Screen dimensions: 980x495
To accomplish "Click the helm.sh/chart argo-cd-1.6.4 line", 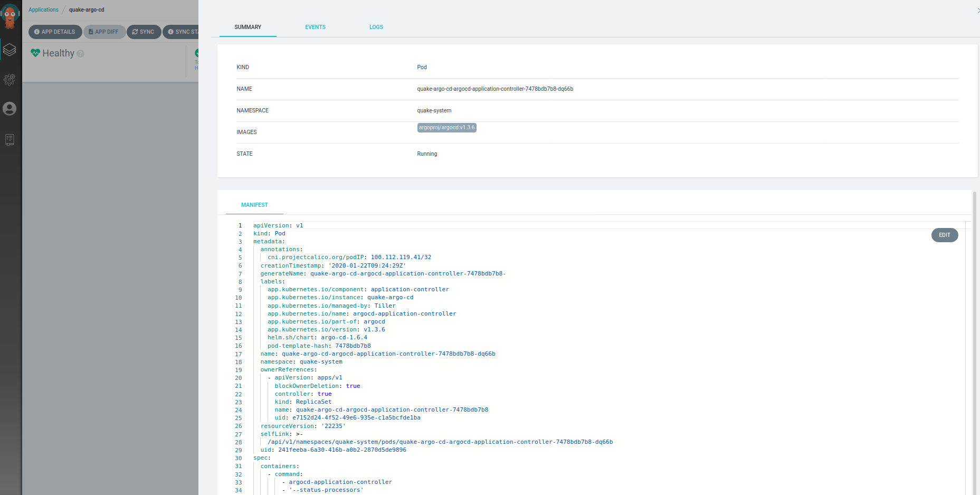I will pos(317,338).
